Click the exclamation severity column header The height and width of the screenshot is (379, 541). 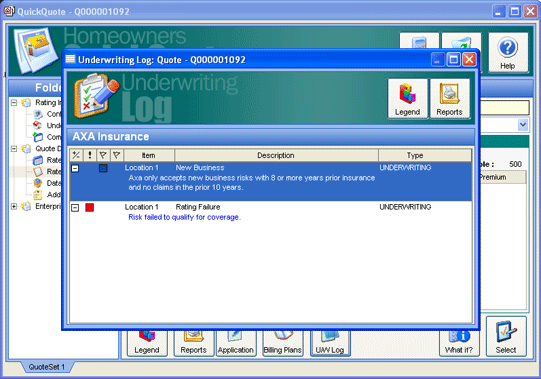tap(90, 155)
